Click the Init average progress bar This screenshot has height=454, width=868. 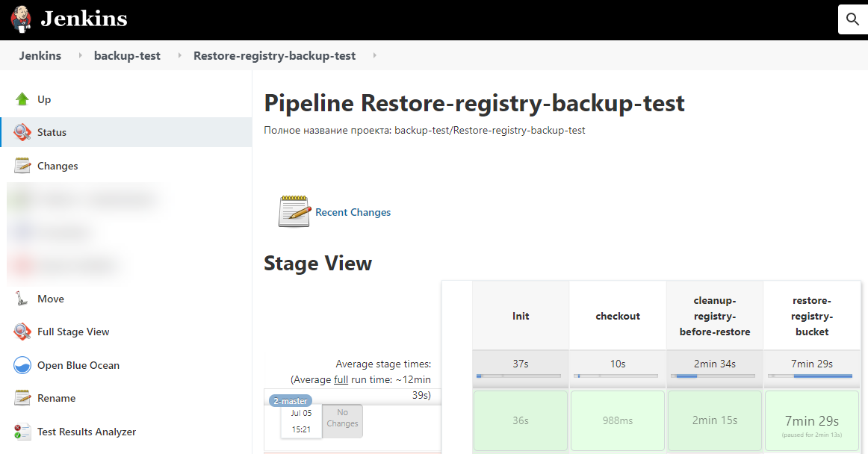tap(518, 376)
